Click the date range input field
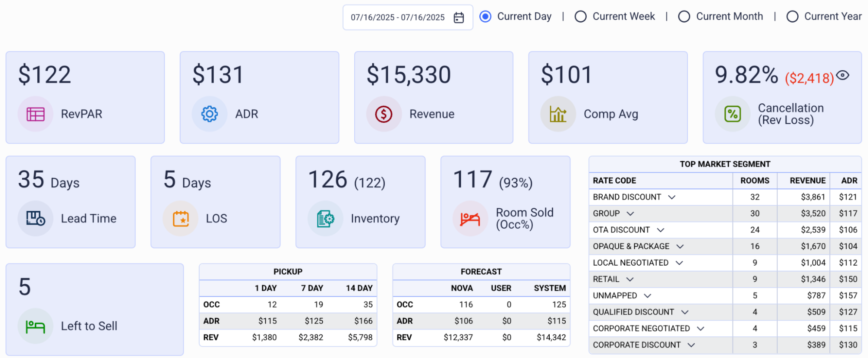This screenshot has height=358, width=868. coord(408,17)
